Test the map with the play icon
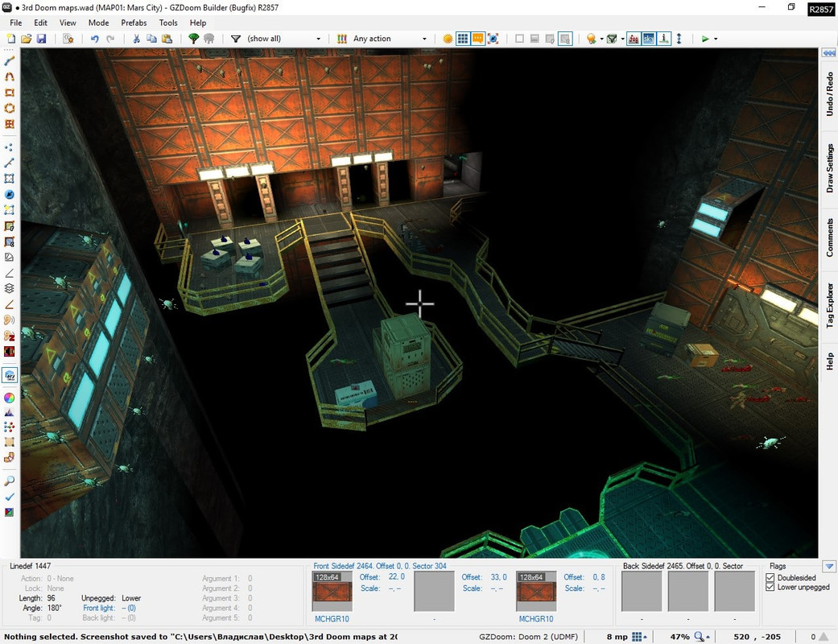Image resolution: width=838 pixels, height=644 pixels. tap(705, 39)
